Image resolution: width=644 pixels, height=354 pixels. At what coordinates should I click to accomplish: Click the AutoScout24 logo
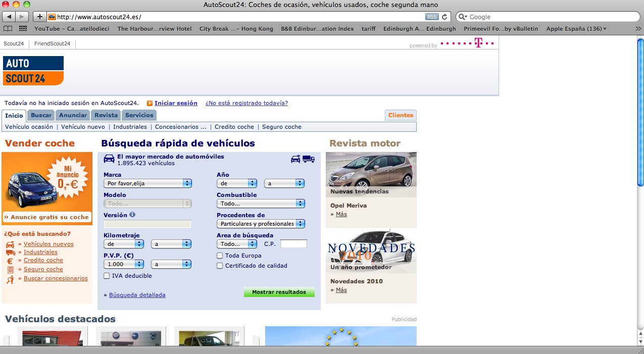(33, 71)
